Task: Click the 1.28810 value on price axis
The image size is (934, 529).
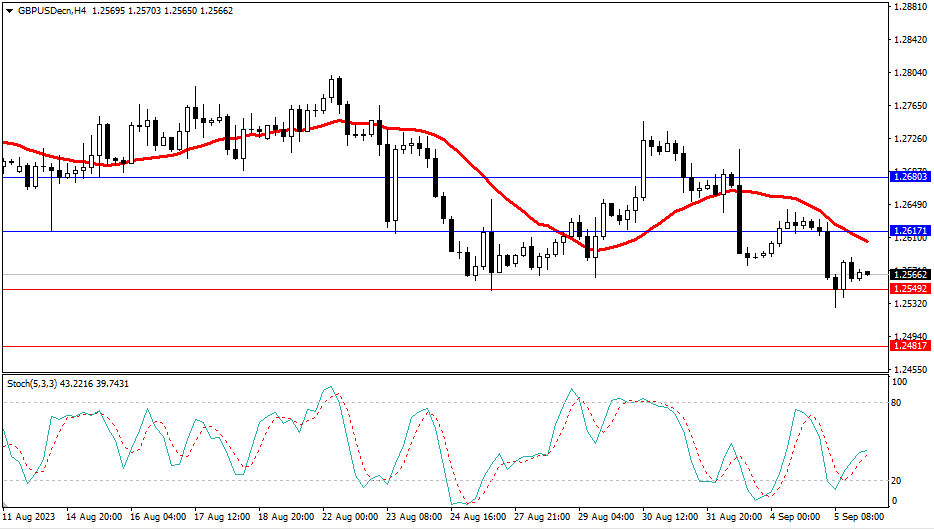Action: 907,7
